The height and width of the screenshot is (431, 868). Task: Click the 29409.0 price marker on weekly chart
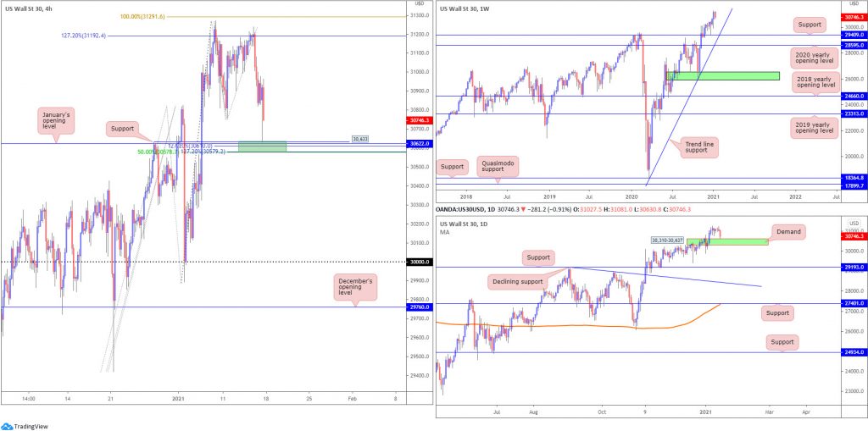pos(854,35)
